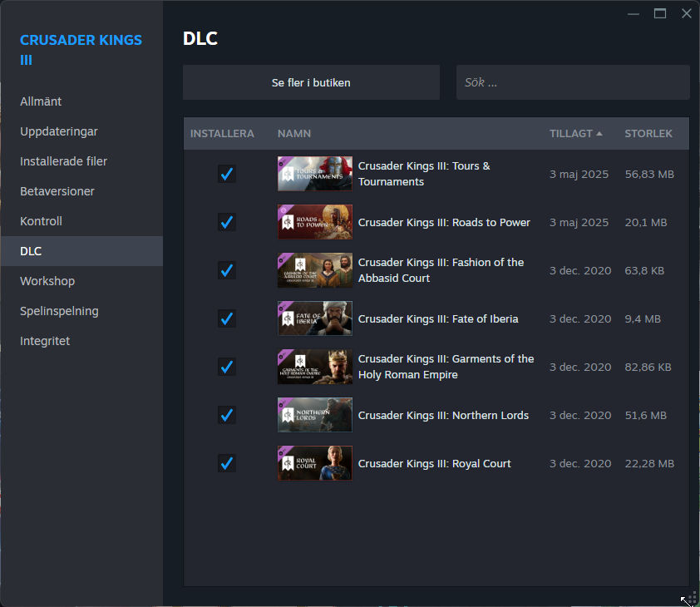Open the Workshop section
Screen dimensions: 700x607
click(81, 281)
